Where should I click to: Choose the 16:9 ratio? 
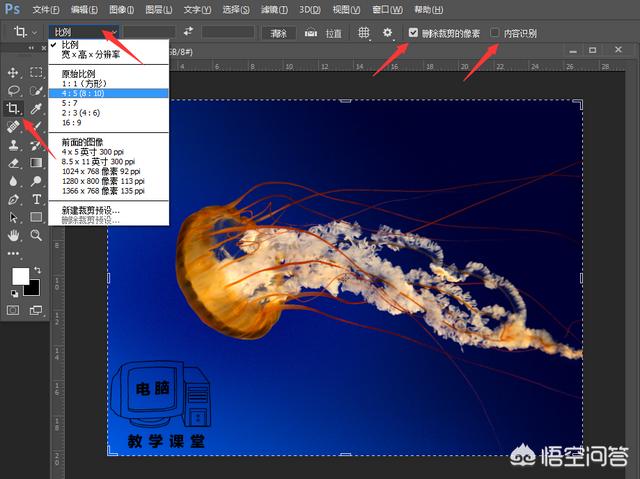[109, 123]
